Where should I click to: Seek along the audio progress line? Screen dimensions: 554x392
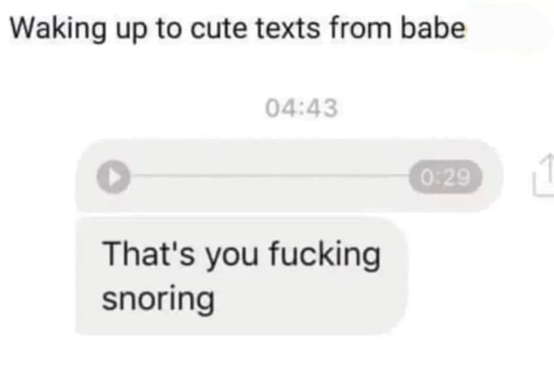click(270, 175)
